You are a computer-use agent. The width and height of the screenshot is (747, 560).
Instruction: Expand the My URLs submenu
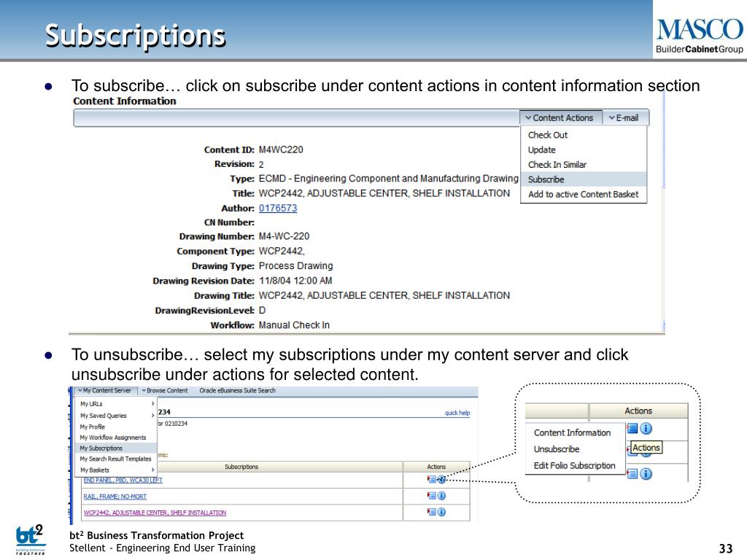[x=117, y=404]
